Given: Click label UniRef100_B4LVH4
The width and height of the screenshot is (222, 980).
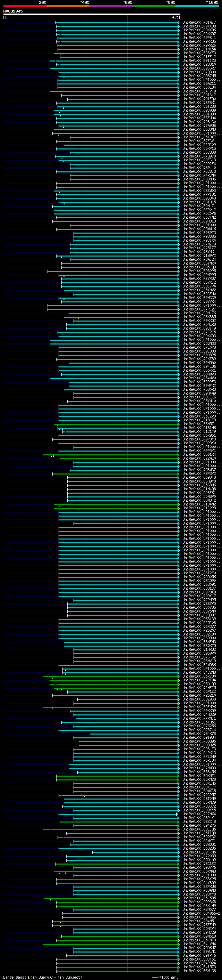Looking at the screenshot, I should [199, 944].
